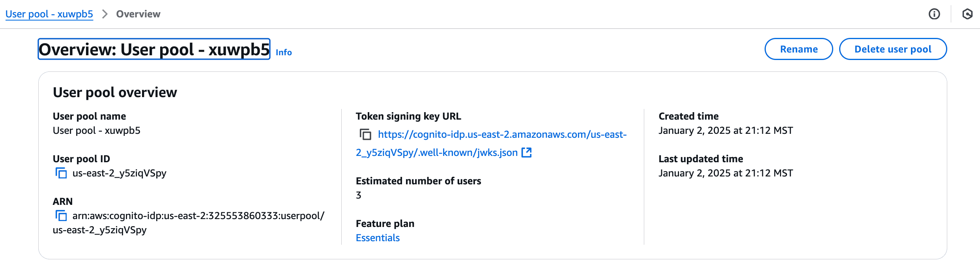Open the cognito-idp.us-east-2 token signing key URL
Viewport: 980px width, 270px height.
[x=501, y=134]
